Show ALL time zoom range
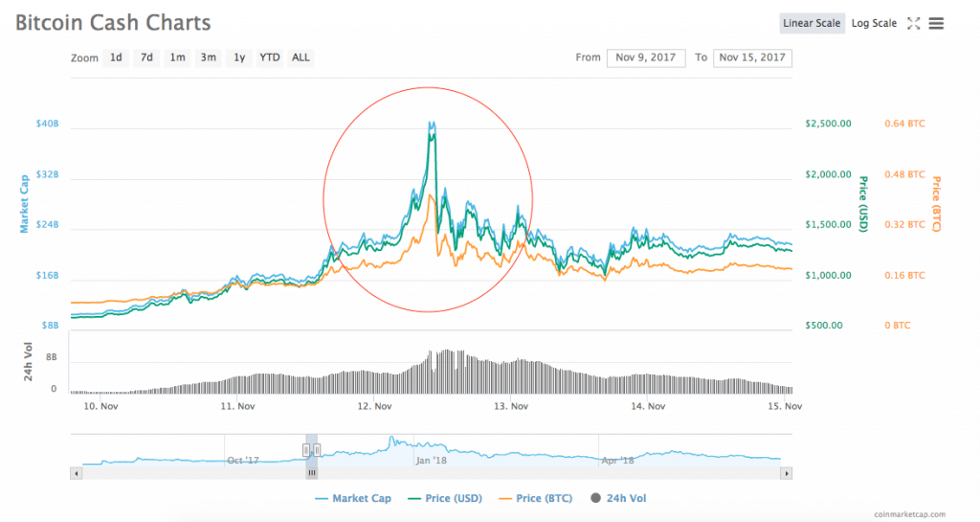The image size is (980, 522). click(x=301, y=57)
